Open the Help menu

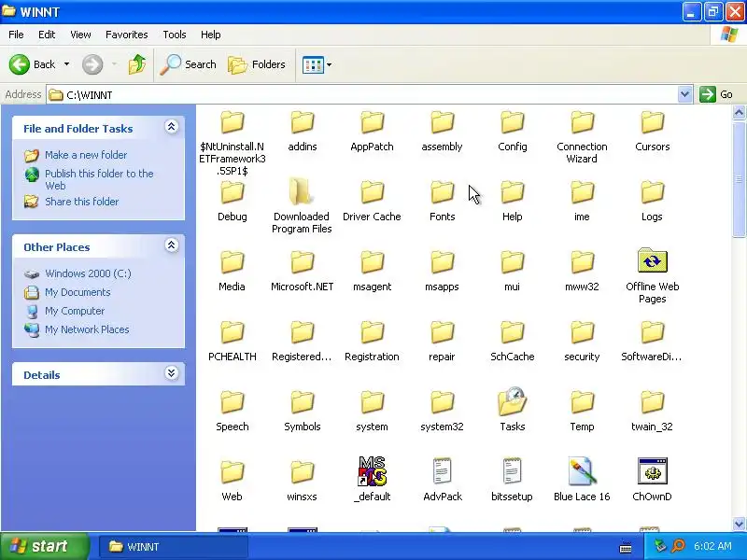[211, 35]
